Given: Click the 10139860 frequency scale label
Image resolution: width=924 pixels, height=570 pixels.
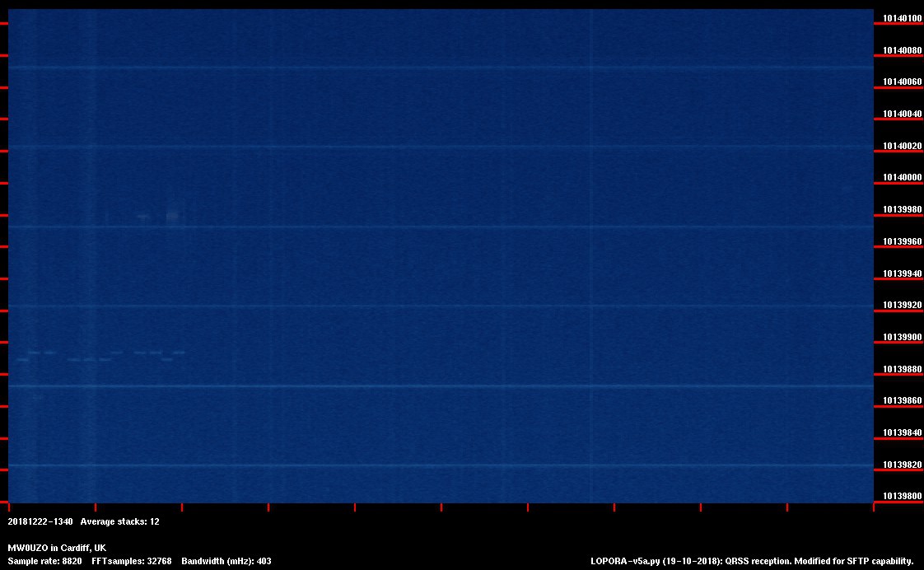Looking at the screenshot, I should pos(902,400).
